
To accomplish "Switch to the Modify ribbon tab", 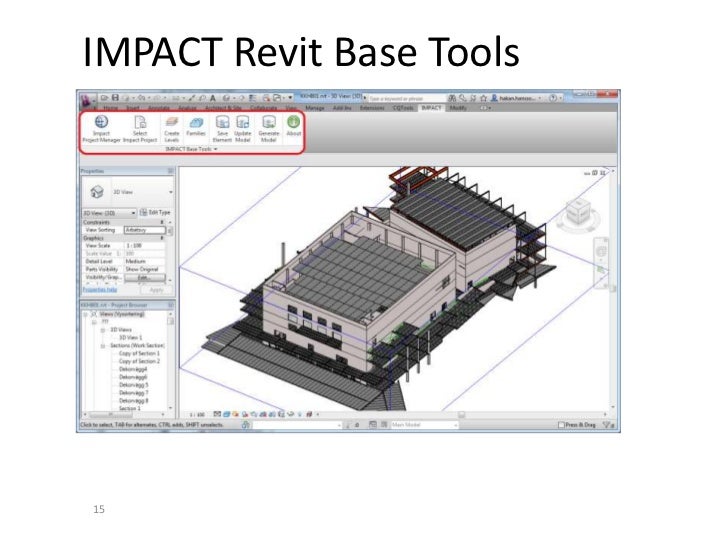I will point(458,108).
